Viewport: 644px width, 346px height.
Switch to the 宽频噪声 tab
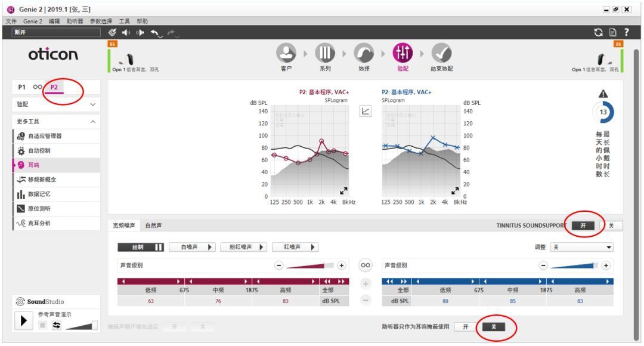(x=124, y=225)
